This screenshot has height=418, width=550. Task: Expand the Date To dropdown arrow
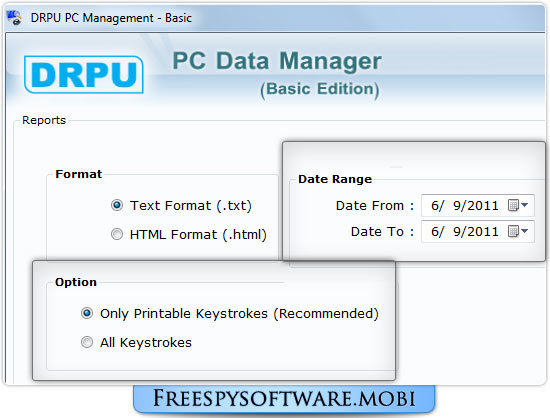524,231
